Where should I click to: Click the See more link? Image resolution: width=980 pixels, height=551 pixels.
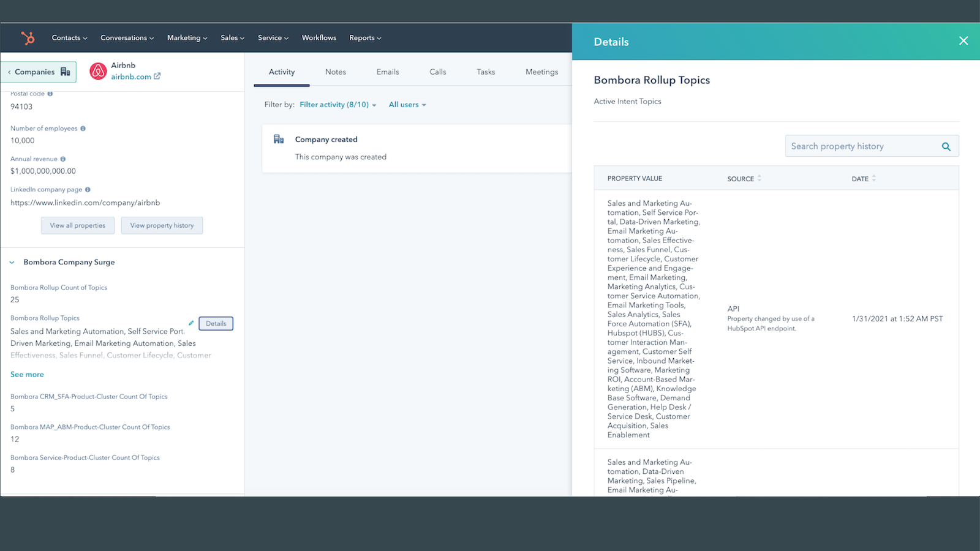[x=27, y=375]
